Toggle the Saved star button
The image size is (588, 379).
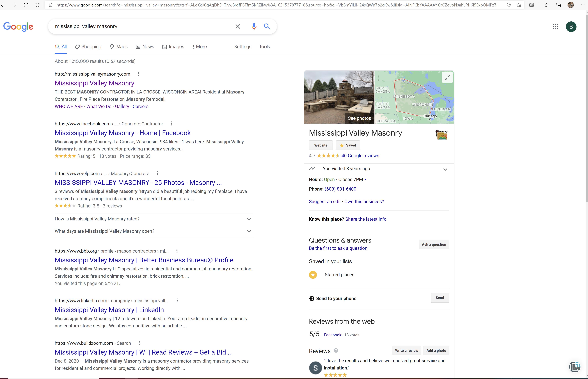pos(348,145)
